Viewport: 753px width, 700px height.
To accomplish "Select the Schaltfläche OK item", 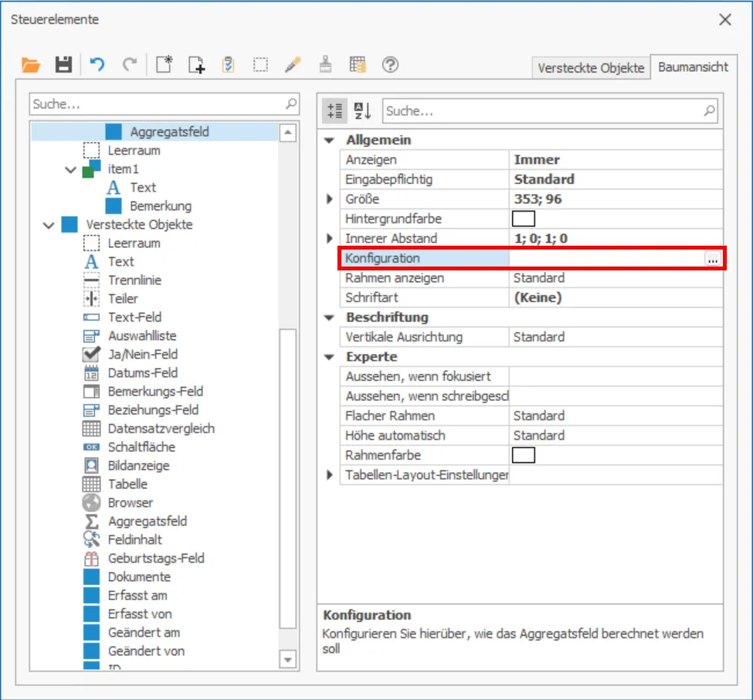I will 129,447.
